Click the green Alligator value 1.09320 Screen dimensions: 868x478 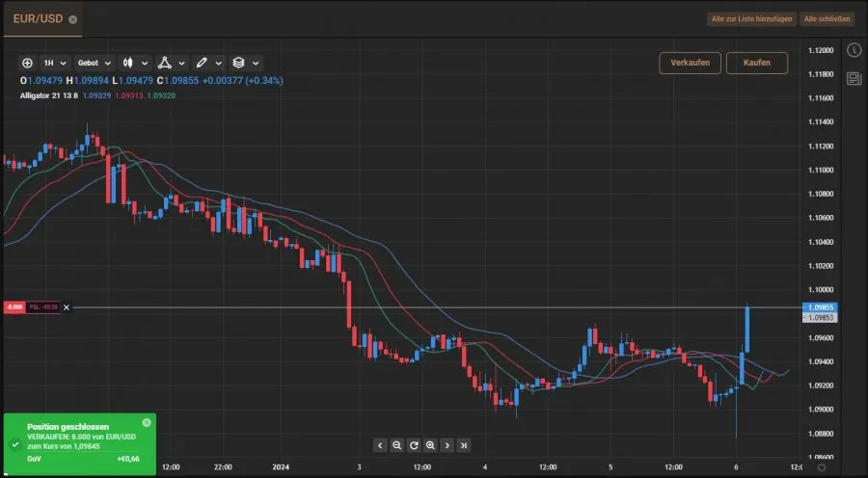point(162,95)
